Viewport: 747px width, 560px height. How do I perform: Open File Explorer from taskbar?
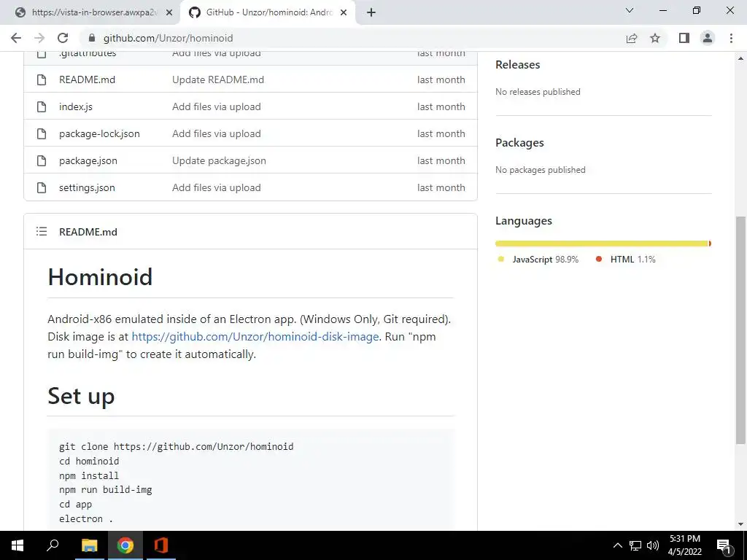tap(89, 545)
